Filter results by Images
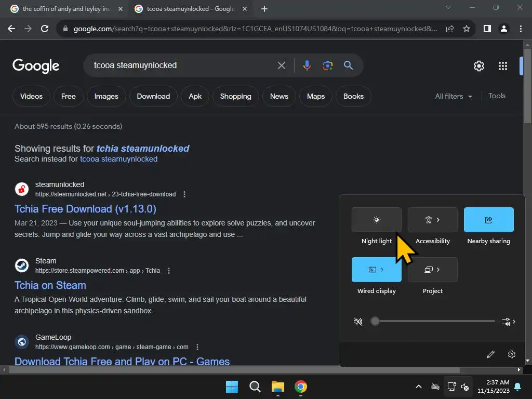This screenshot has height=399, width=532. click(x=106, y=96)
